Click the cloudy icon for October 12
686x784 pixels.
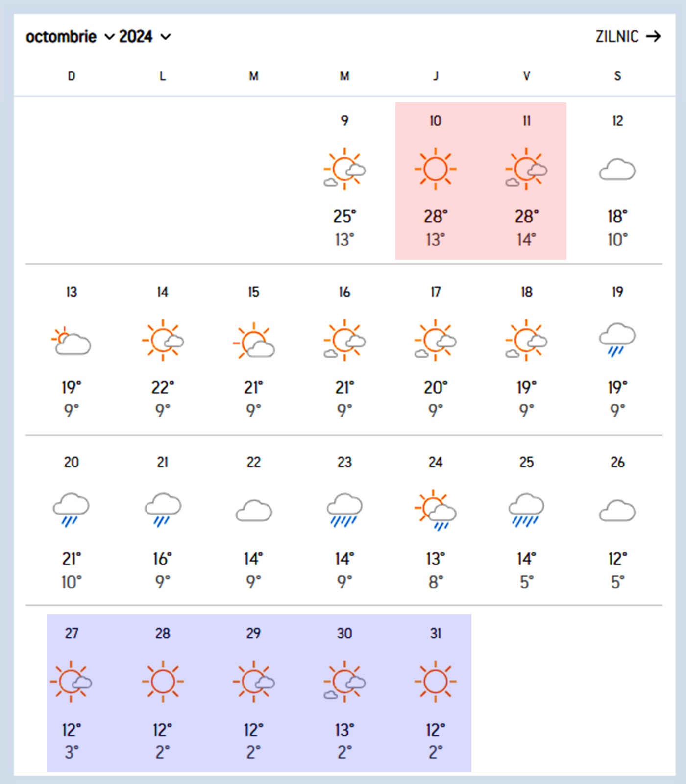coord(617,170)
